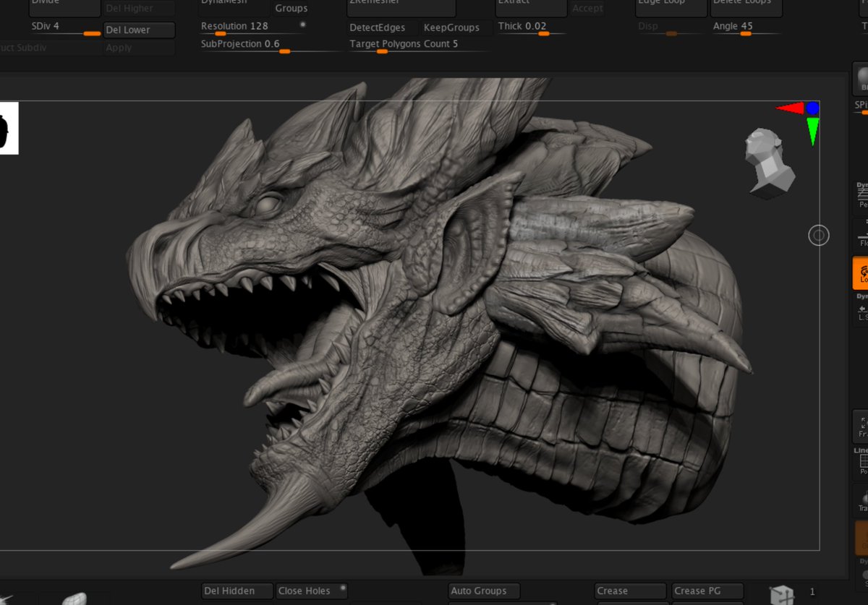Click the Edge Loop button
Screen dimensions: 868x605
click(x=671, y=8)
